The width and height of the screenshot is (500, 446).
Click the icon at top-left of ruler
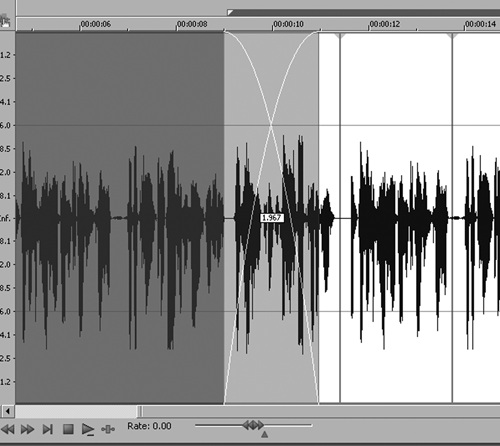(5, 21)
